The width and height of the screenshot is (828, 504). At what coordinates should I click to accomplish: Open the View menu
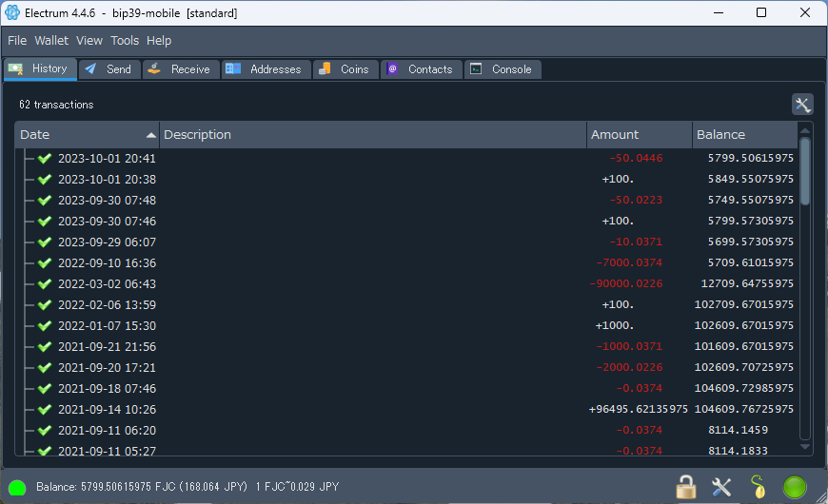click(89, 41)
